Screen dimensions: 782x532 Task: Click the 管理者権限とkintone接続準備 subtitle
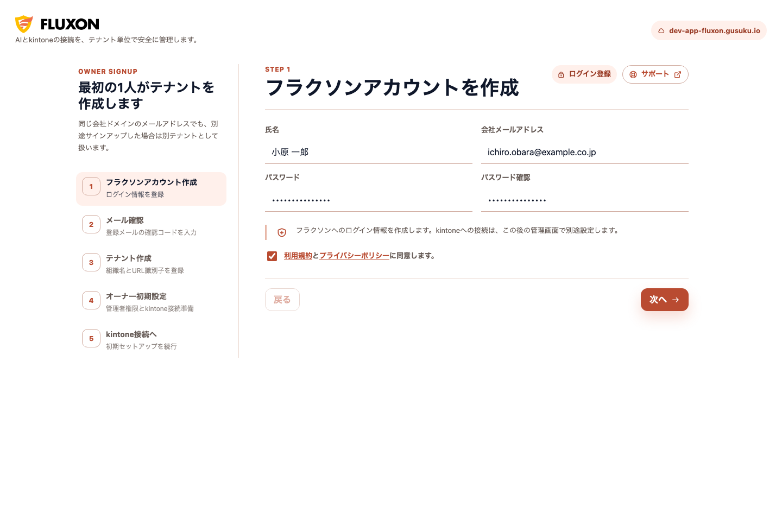tap(150, 308)
